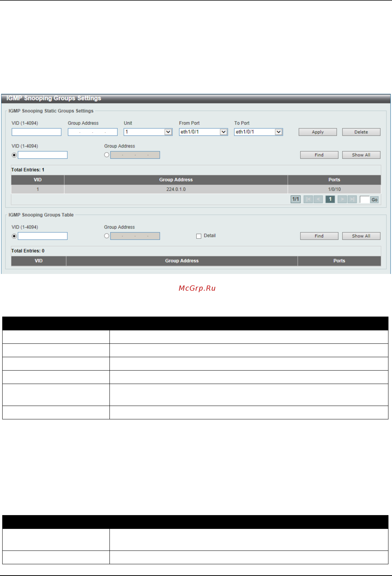
Task: Focus the page number input box
Action: point(364,199)
